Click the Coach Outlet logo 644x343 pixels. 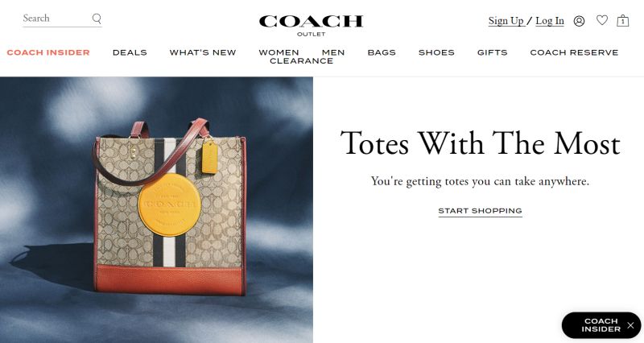pos(311,26)
